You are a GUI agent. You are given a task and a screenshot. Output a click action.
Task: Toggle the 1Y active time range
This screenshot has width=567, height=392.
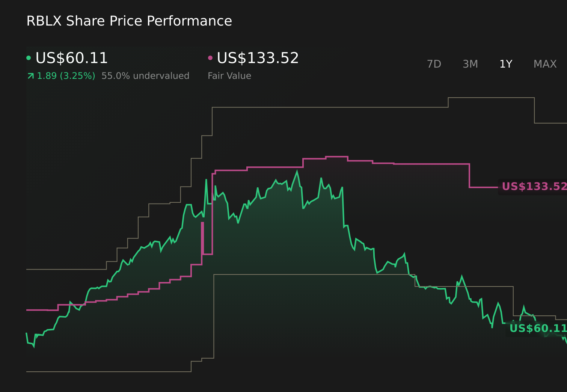(505, 64)
